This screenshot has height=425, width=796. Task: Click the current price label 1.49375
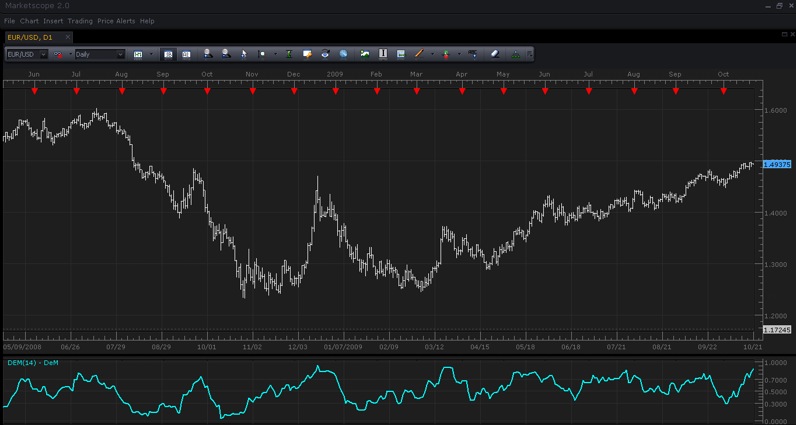777,165
